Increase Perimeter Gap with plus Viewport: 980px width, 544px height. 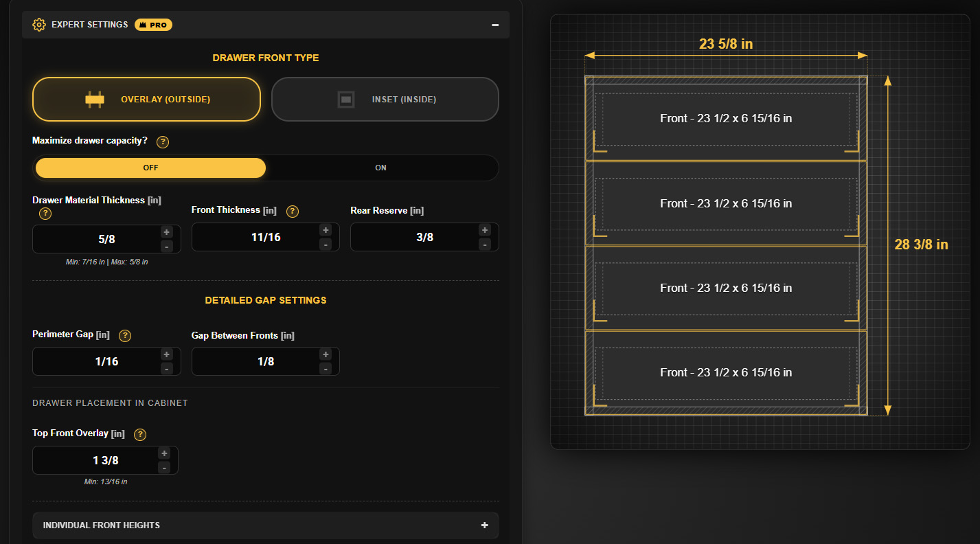(166, 354)
